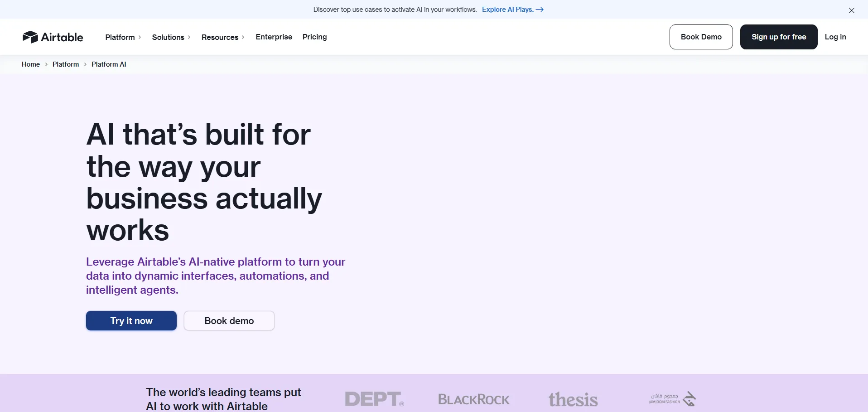The width and height of the screenshot is (868, 412).
Task: Click the Book Demo button in the header
Action: [701, 37]
